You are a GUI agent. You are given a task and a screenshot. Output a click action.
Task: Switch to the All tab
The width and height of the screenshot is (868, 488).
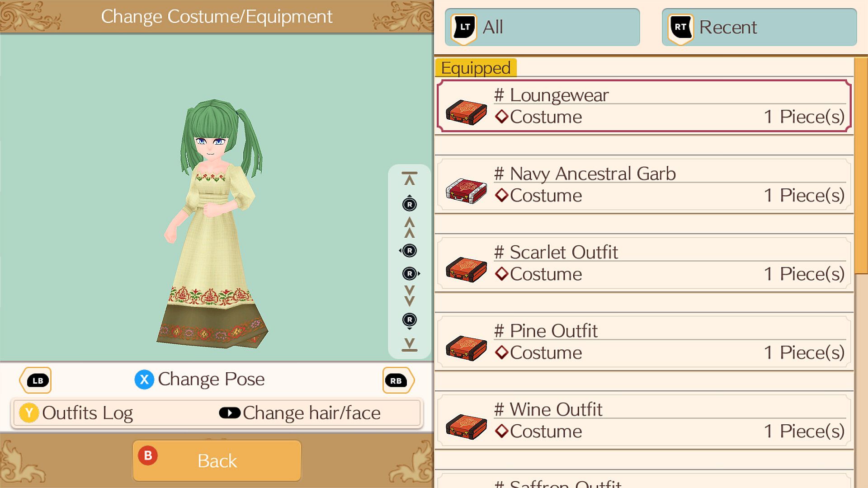click(x=542, y=27)
